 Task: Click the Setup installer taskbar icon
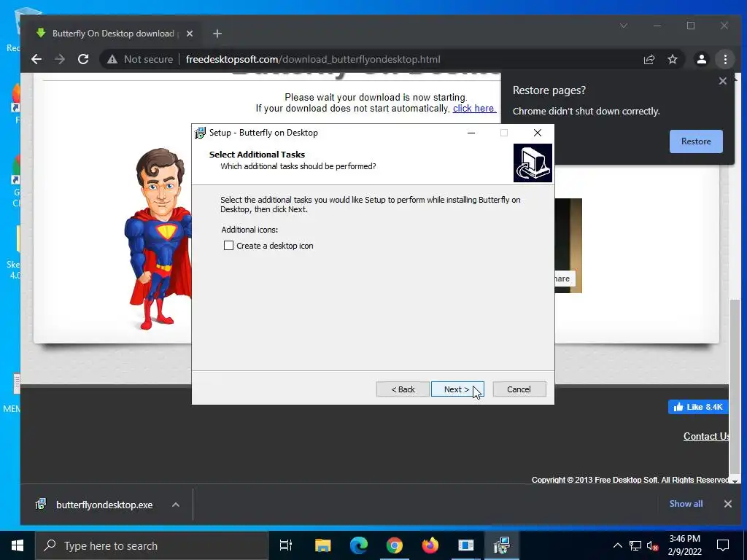pyautogui.click(x=502, y=545)
